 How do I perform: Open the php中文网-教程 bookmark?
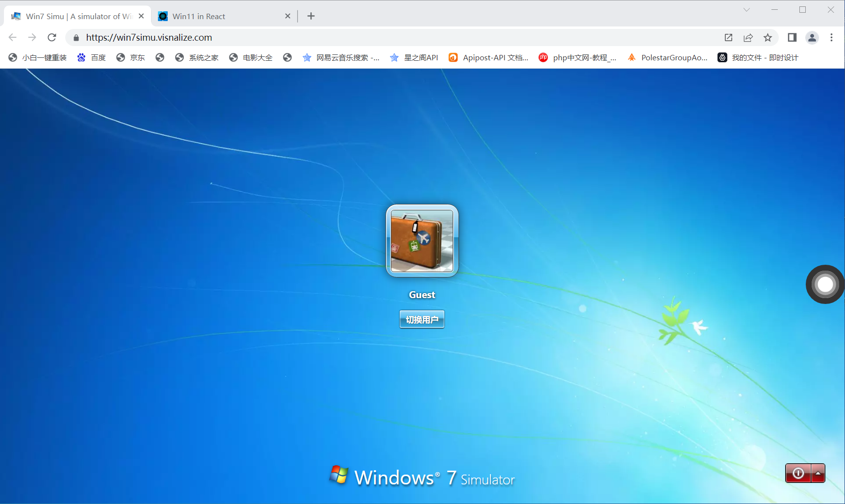(x=577, y=57)
